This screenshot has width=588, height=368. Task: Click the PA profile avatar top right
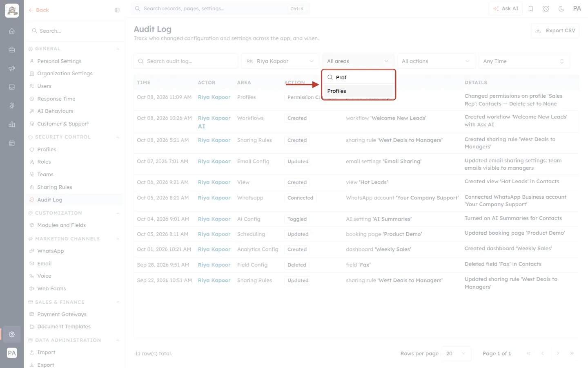(x=577, y=9)
